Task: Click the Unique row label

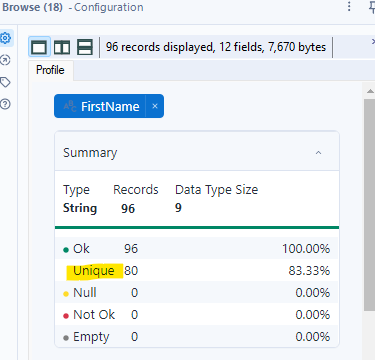Action: click(x=94, y=271)
